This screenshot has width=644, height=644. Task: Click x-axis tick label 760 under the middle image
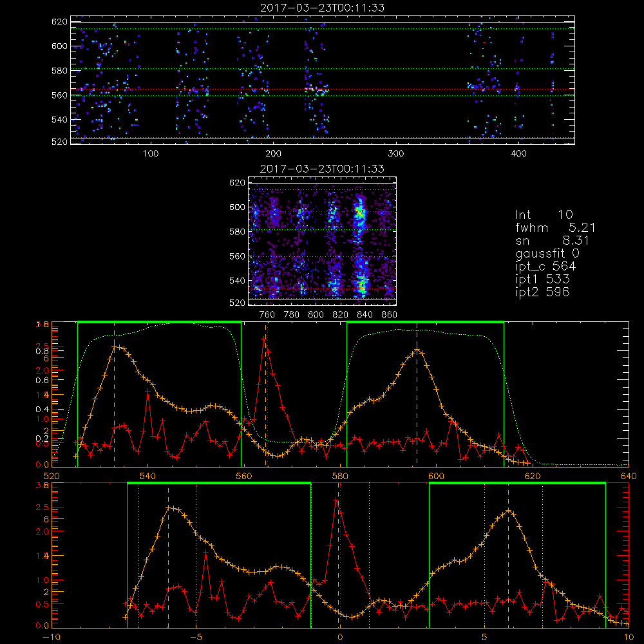pos(267,315)
